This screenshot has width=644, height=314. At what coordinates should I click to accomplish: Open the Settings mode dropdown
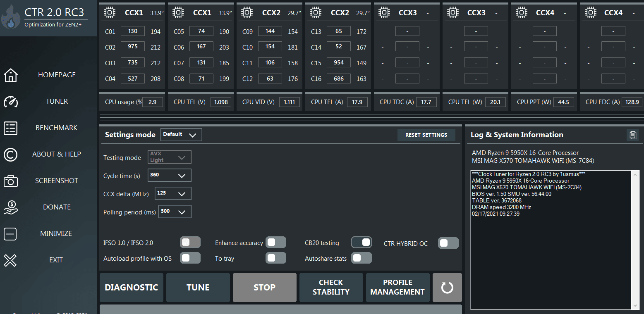point(181,135)
